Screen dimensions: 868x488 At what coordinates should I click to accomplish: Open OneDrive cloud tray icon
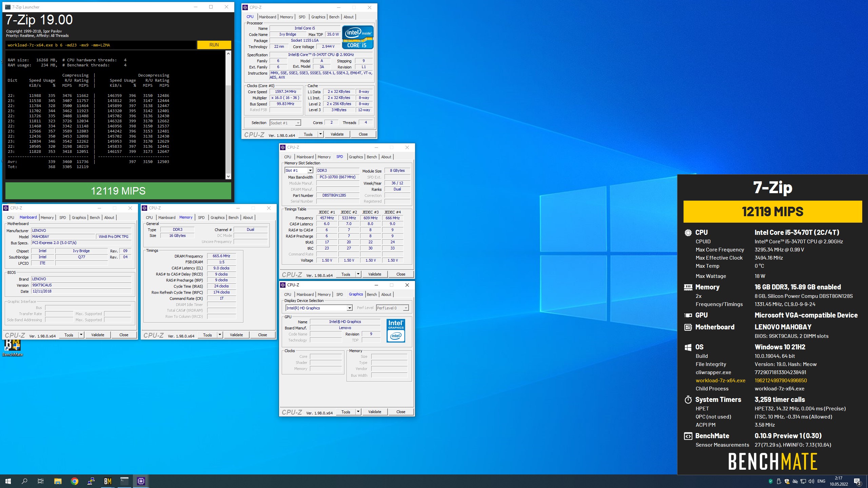(795, 481)
